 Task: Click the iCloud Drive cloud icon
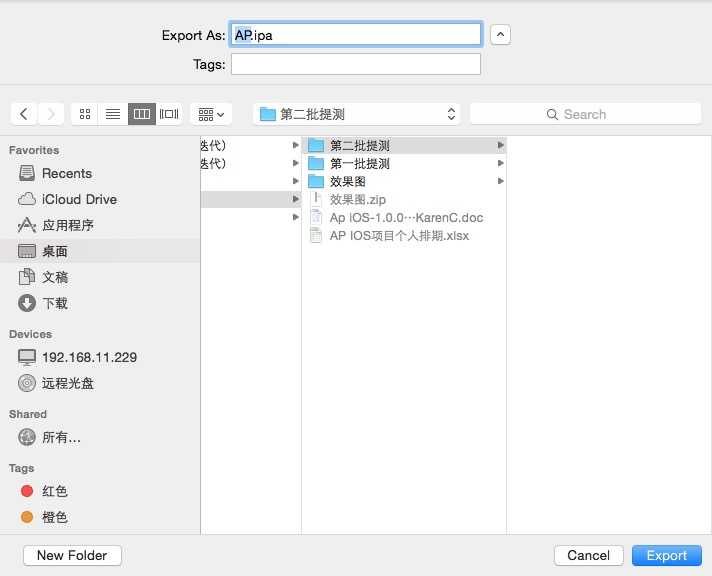coord(27,199)
